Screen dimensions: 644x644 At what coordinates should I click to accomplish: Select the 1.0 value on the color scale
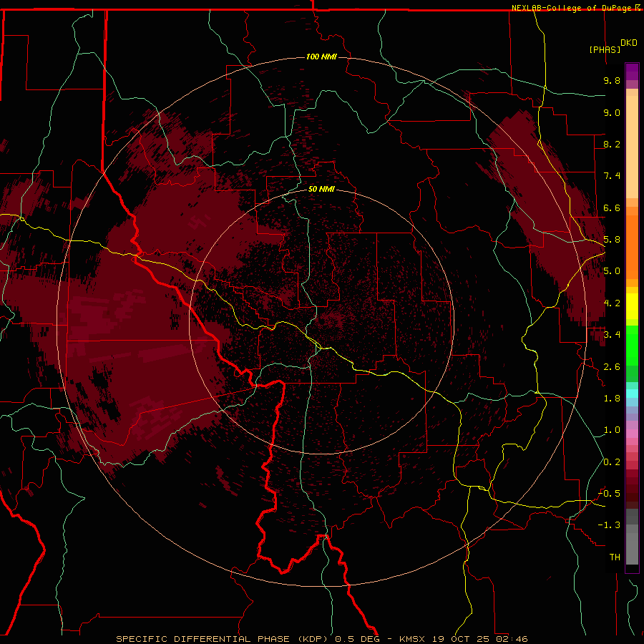coord(612,430)
